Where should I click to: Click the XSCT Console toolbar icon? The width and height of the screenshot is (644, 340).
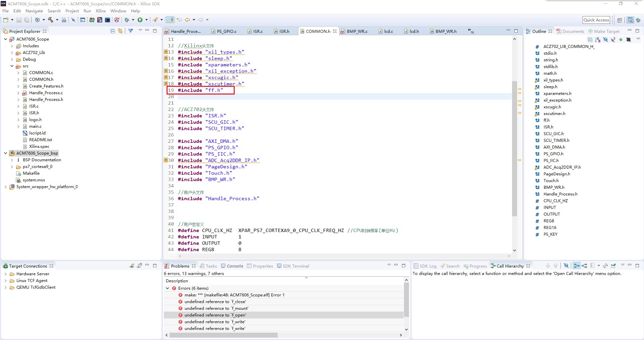107,20
